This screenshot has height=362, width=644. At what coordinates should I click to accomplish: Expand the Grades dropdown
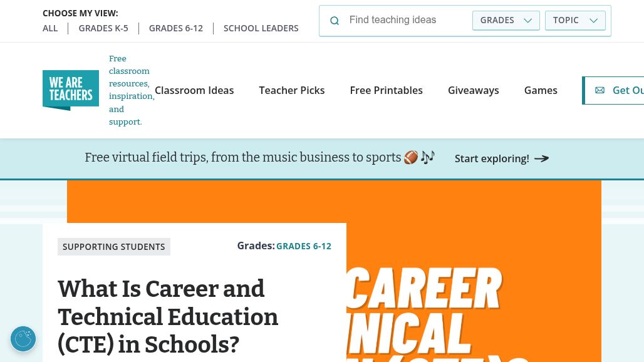coord(506,20)
